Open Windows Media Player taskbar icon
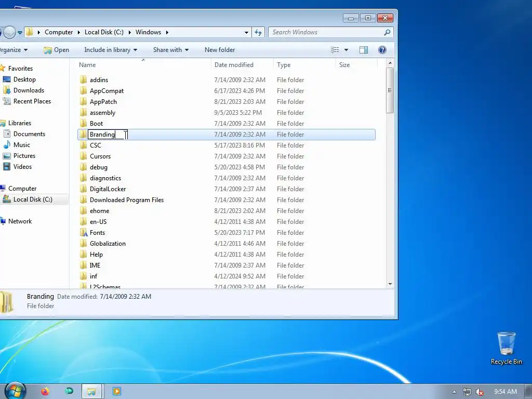The width and height of the screenshot is (532, 399). [x=116, y=391]
